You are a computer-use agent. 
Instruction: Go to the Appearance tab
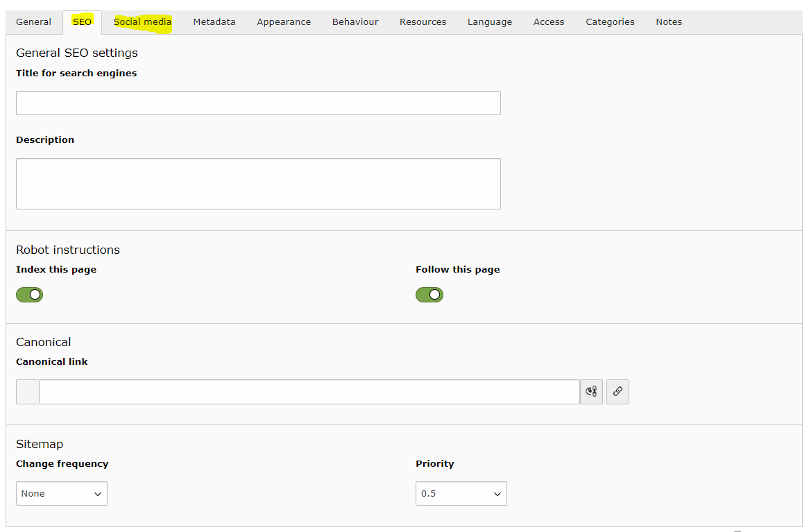click(x=284, y=22)
